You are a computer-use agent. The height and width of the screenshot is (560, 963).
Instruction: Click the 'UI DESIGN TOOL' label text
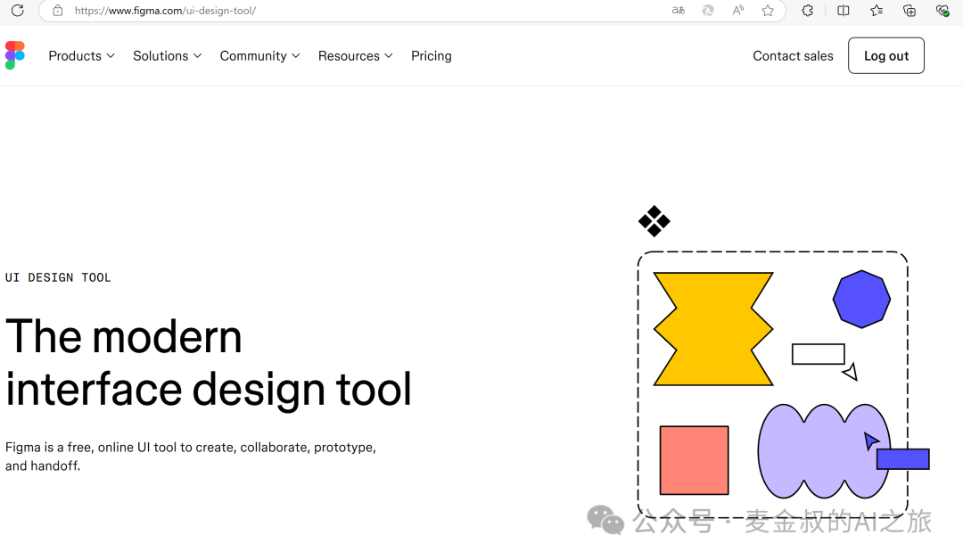[x=58, y=277]
